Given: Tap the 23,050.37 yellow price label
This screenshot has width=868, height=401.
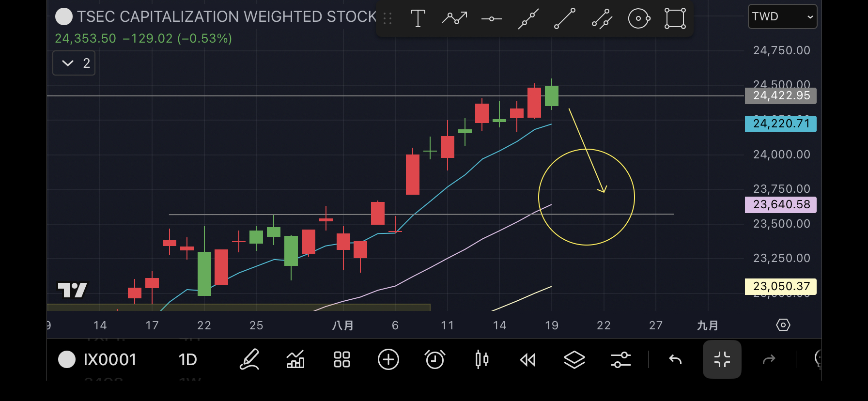Looking at the screenshot, I should (781, 287).
